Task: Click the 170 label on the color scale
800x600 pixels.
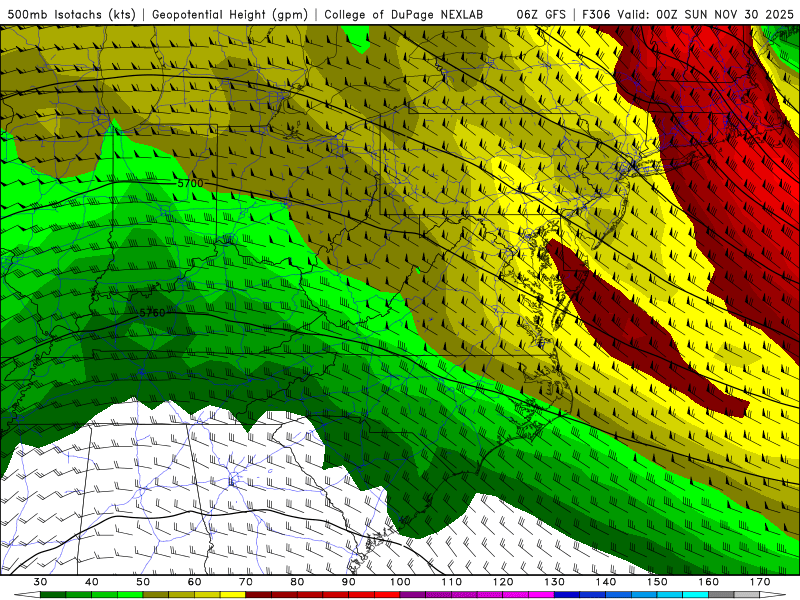Action: (x=760, y=582)
